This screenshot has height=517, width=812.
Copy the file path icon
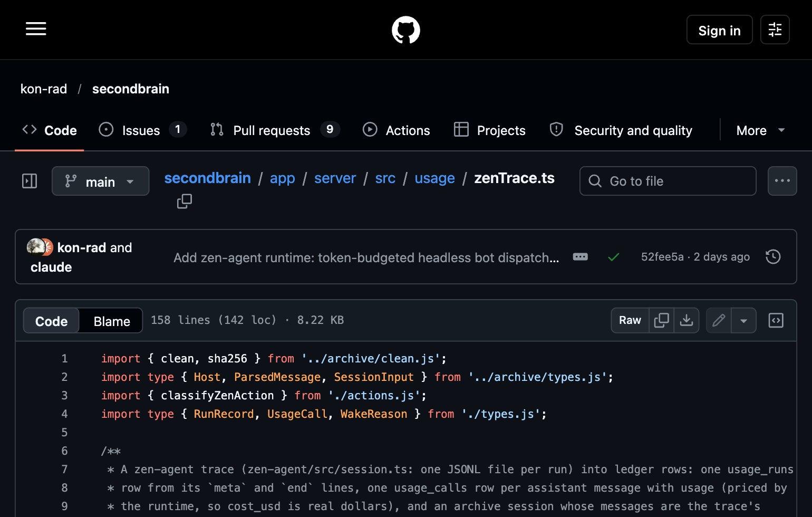[185, 201]
